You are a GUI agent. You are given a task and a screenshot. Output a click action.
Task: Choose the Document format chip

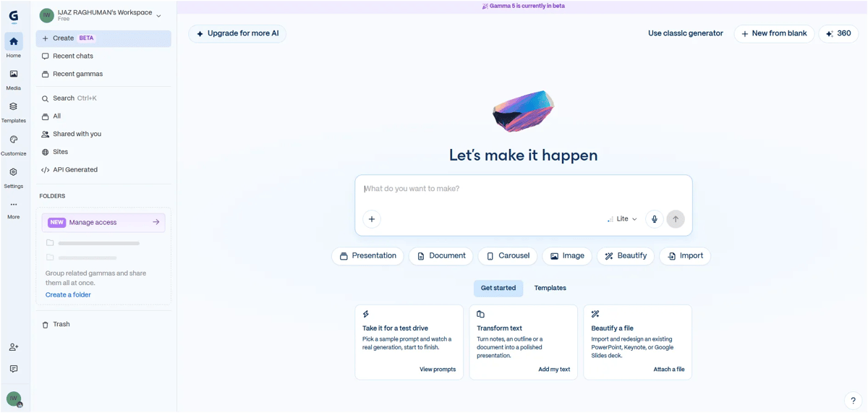click(x=441, y=256)
